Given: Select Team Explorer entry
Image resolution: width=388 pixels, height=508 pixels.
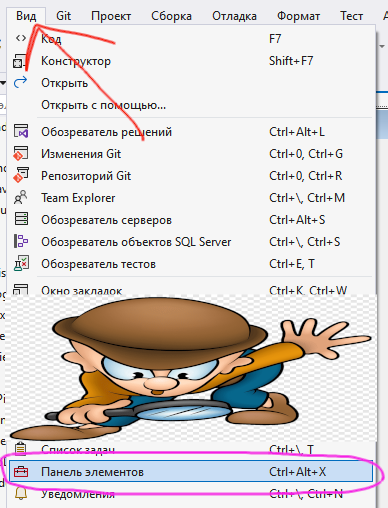Looking at the screenshot, I should tap(191, 198).
